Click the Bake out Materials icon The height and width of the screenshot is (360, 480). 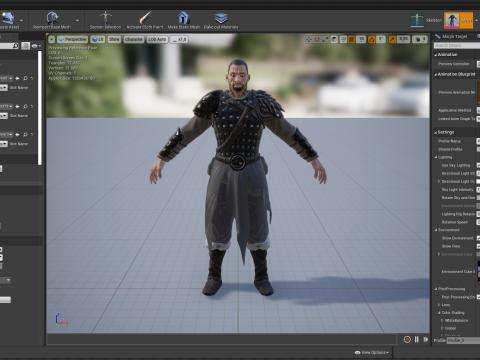point(221,18)
